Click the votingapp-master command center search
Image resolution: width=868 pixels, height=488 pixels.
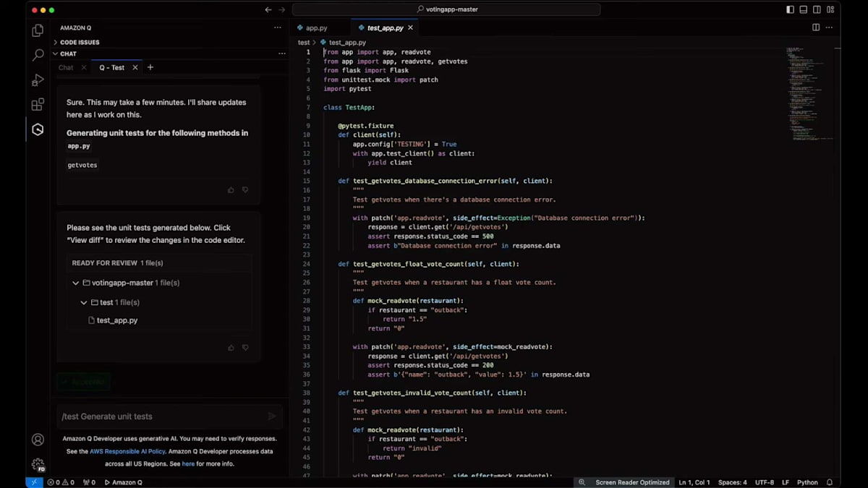[x=447, y=9]
